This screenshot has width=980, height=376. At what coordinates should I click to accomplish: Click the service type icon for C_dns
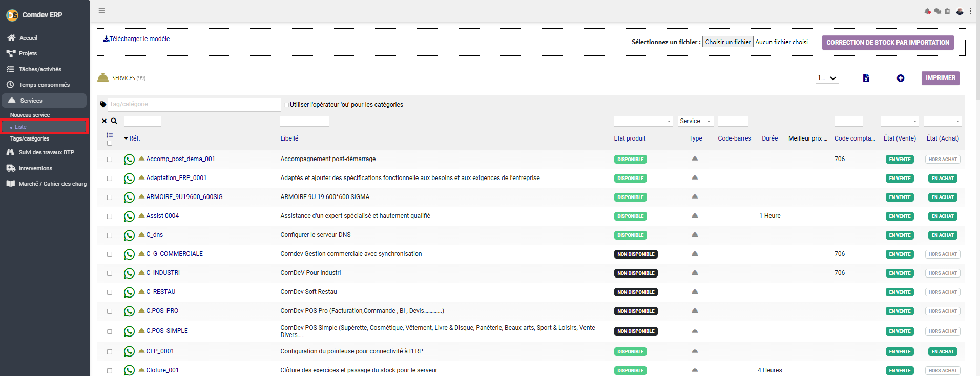coord(695,235)
